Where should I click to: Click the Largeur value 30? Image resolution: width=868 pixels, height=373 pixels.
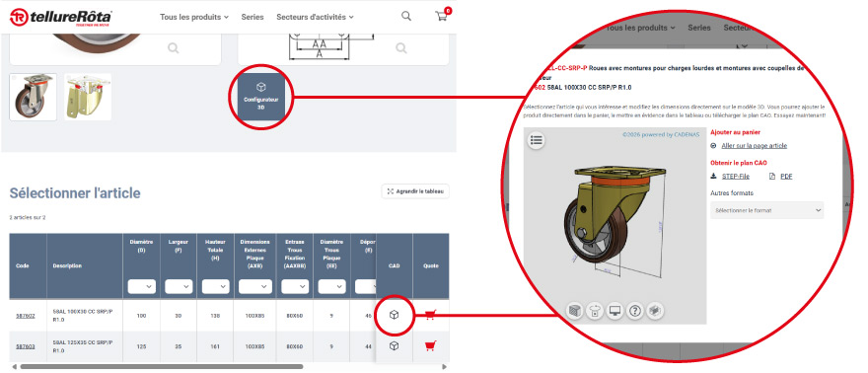[x=179, y=316]
